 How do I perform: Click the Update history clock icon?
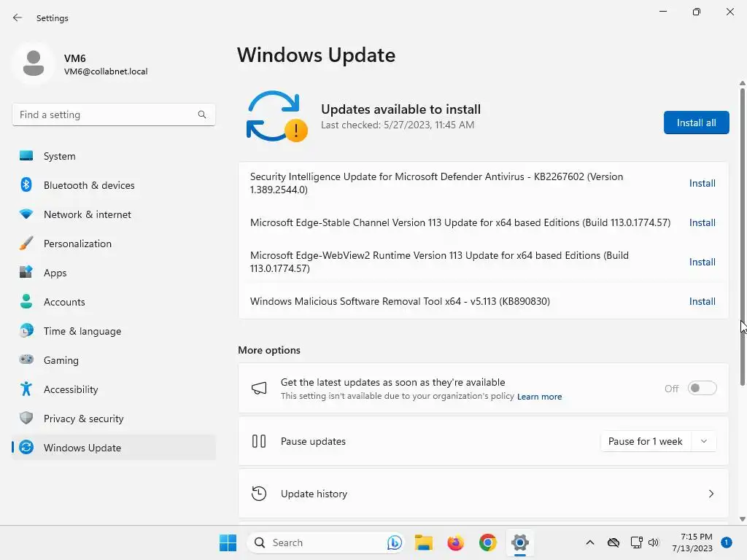pyautogui.click(x=259, y=494)
